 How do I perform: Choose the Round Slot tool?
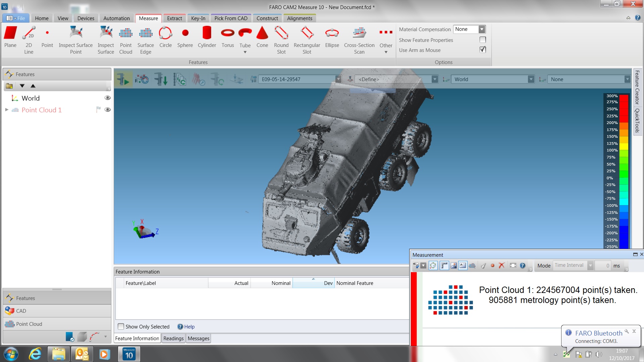click(281, 40)
